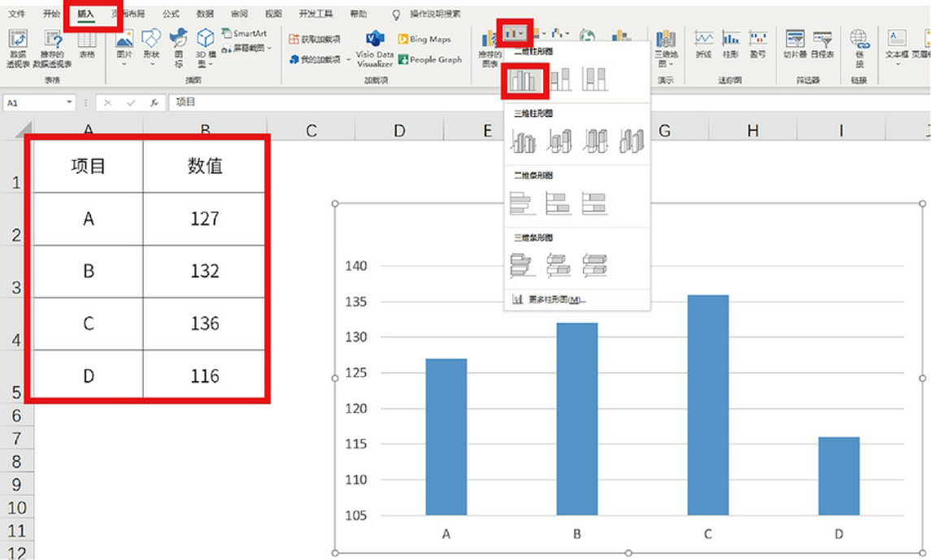
Task: Select the 2D clustered column chart option
Action: [x=524, y=80]
